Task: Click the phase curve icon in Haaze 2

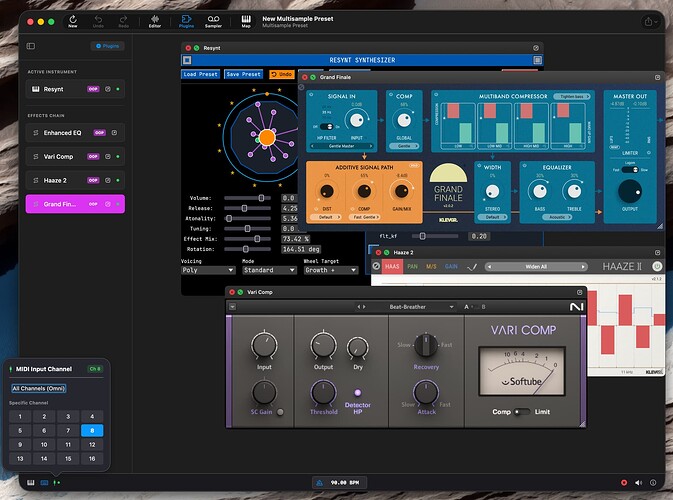Action: (472, 267)
